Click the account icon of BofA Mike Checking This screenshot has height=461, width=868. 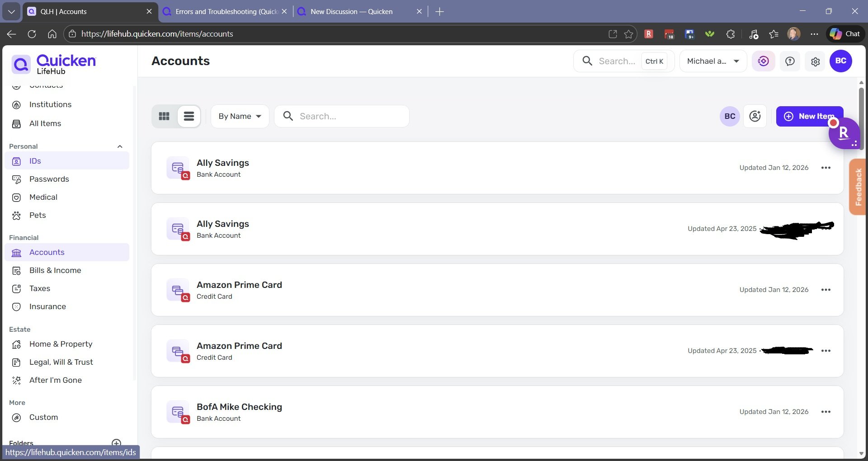coord(178,412)
